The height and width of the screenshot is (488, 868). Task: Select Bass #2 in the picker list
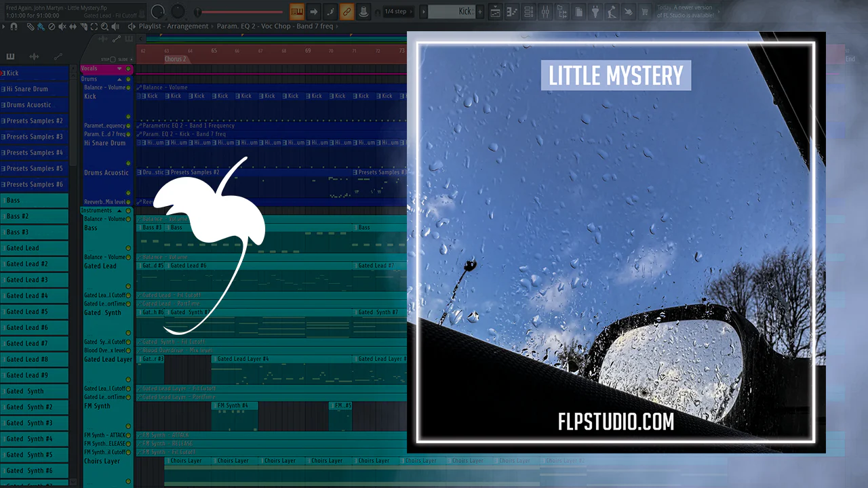[34, 216]
